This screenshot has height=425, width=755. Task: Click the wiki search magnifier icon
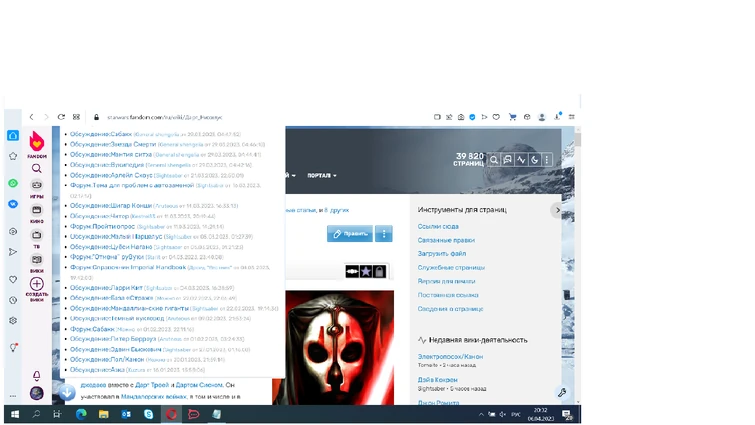(x=494, y=160)
